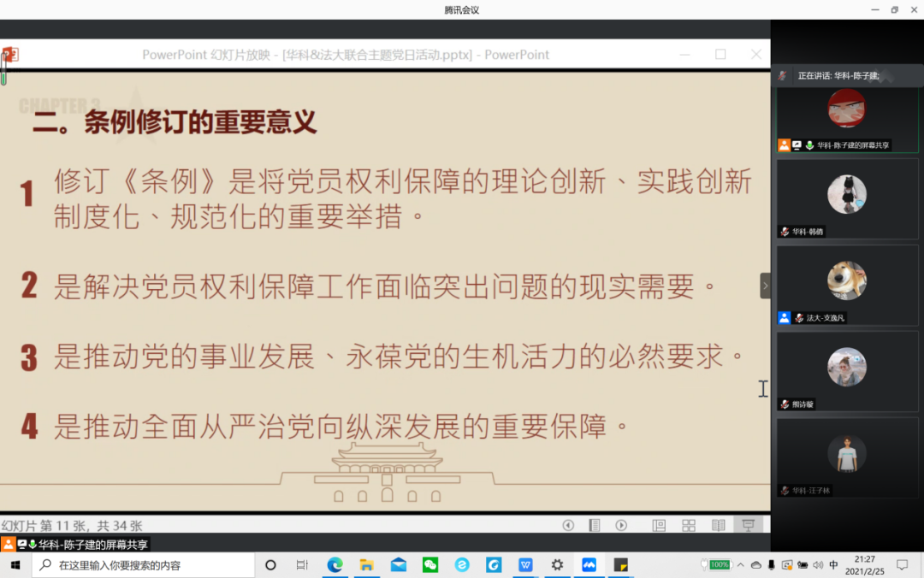
Task: Expand hidden system tray icons
Action: tap(741, 565)
